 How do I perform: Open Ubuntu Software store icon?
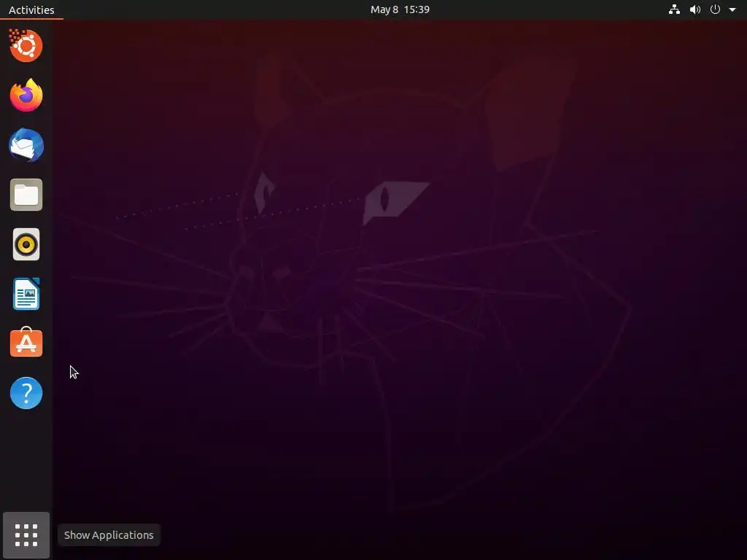26,343
